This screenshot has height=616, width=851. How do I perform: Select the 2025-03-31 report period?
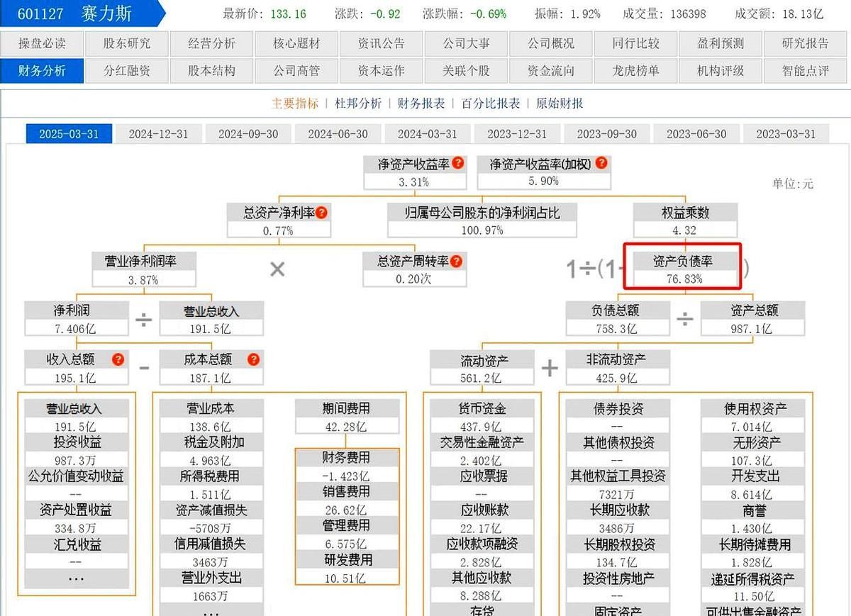click(69, 134)
